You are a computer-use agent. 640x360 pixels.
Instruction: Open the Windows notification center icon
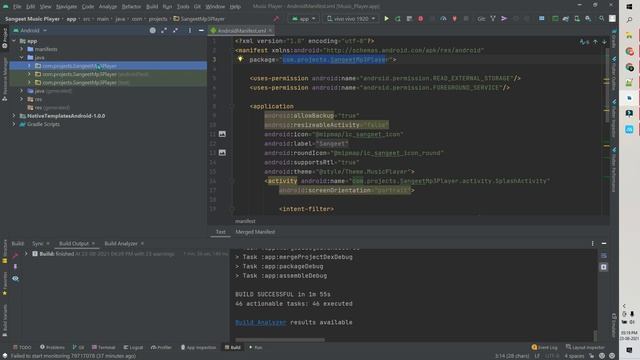tap(629, 350)
